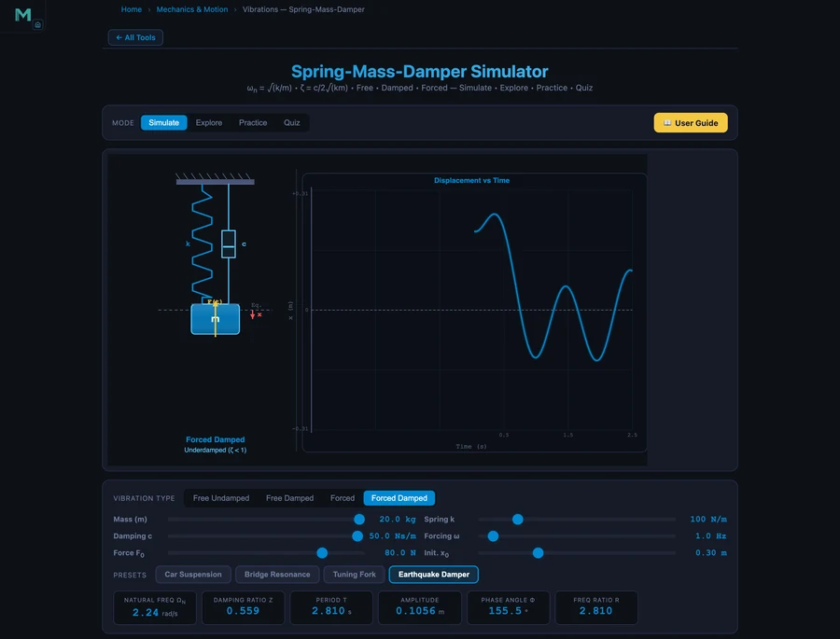840x639 pixels.
Task: Click the damping value 50.0 Ns/m
Action: 392,536
